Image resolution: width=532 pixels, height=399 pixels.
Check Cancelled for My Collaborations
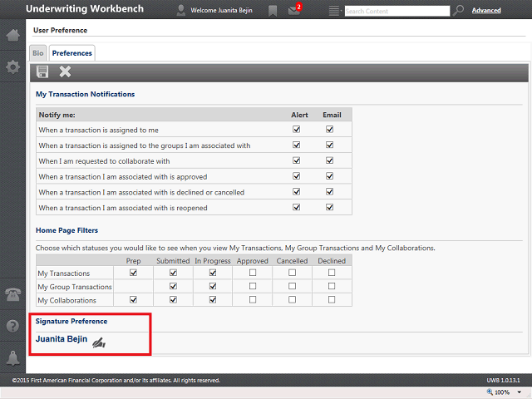292,299
